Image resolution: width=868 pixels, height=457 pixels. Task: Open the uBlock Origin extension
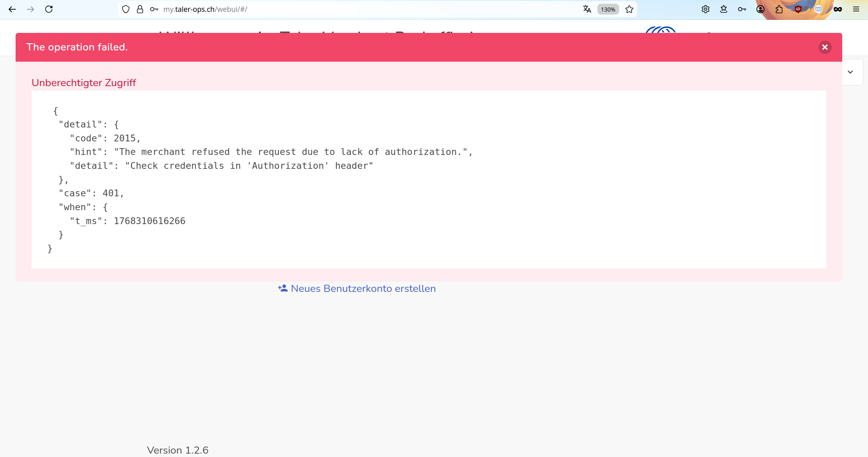798,9
